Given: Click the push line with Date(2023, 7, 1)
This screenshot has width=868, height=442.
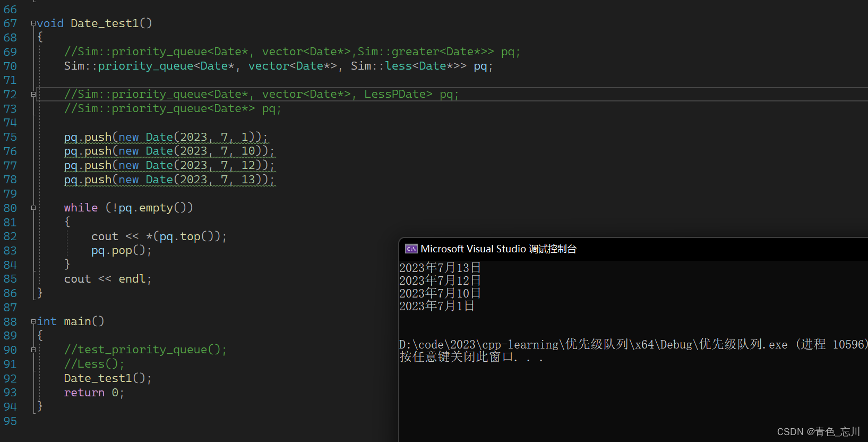Looking at the screenshot, I should [166, 137].
